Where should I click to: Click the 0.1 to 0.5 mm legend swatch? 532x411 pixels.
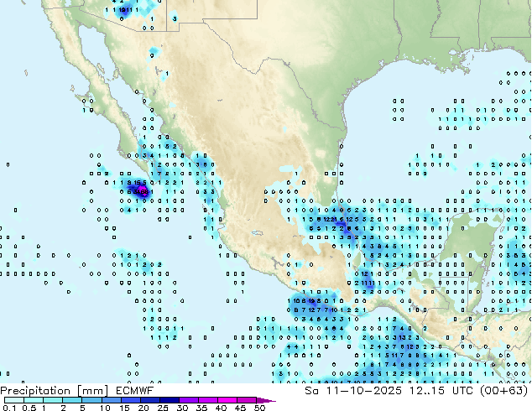14,400
